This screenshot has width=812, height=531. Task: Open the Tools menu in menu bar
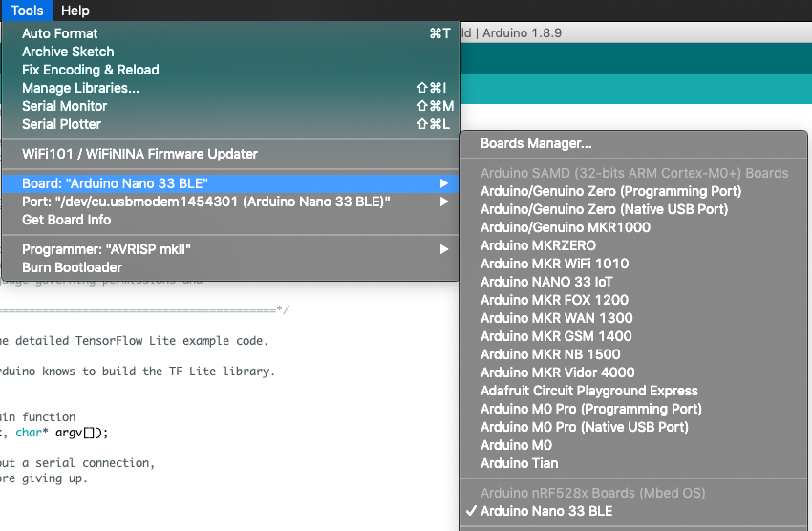click(x=27, y=11)
